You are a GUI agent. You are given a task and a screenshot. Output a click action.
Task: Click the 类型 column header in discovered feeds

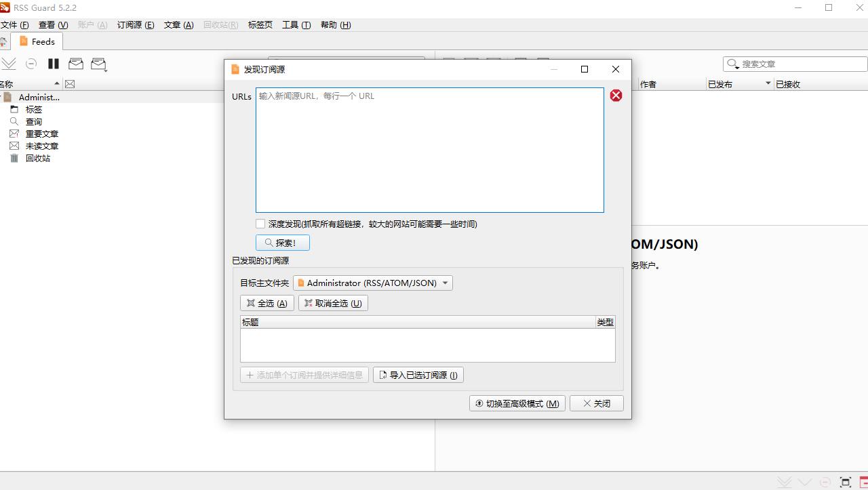(x=606, y=322)
